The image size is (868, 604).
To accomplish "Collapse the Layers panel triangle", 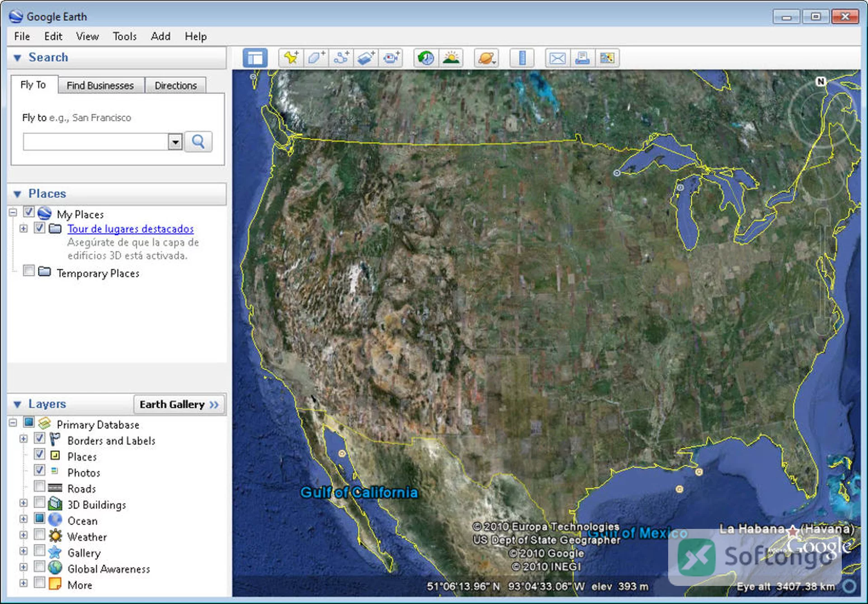I will pyautogui.click(x=18, y=404).
